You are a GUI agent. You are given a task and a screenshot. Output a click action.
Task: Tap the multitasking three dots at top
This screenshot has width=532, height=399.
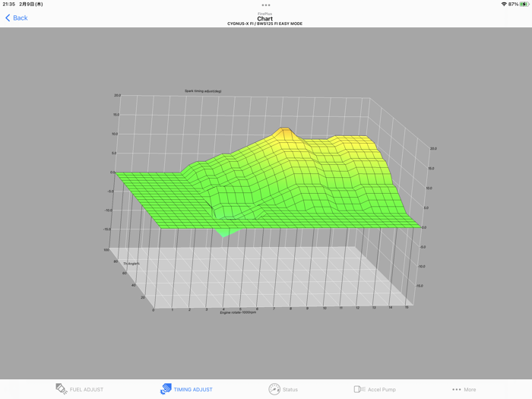click(266, 5)
